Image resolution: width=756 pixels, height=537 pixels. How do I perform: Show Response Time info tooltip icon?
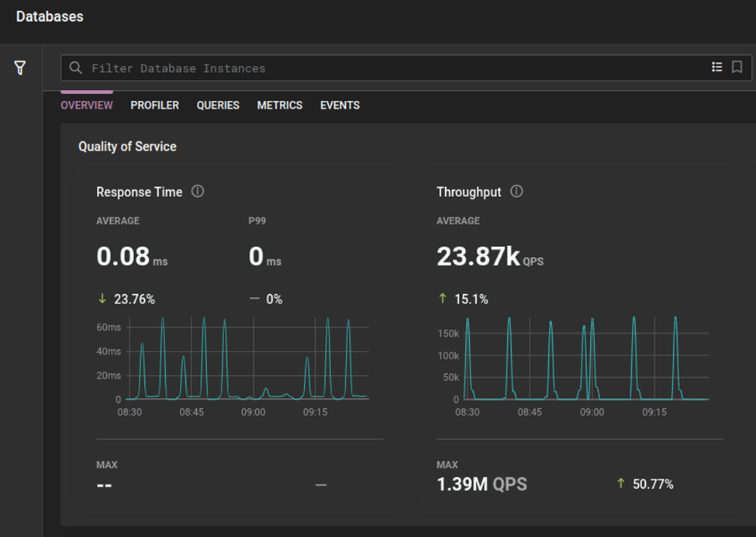(x=198, y=191)
